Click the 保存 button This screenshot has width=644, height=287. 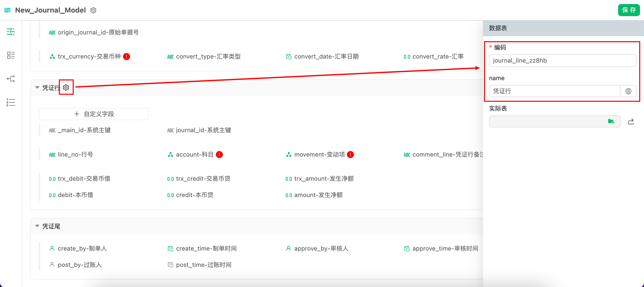[629, 10]
